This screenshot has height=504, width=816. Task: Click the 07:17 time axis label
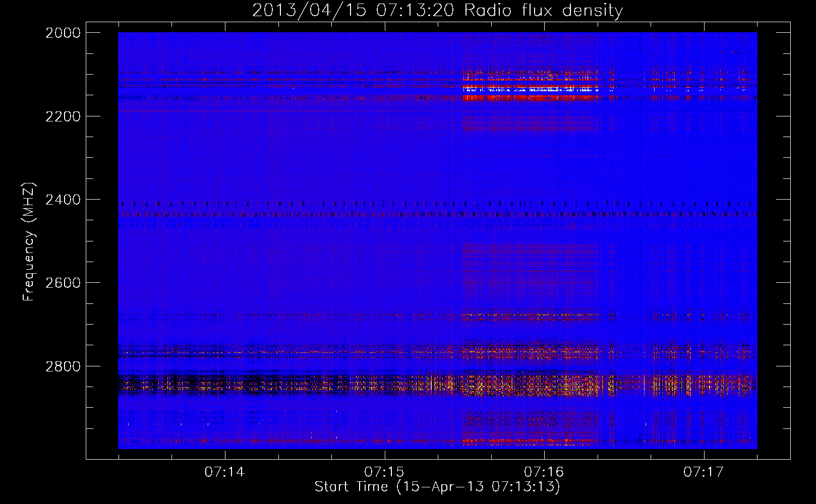(x=704, y=472)
